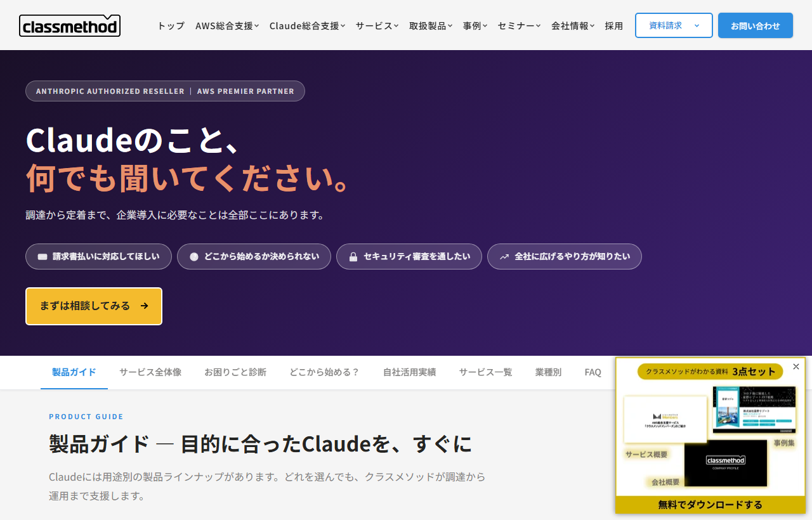This screenshot has width=812, height=520.
Task: Click the 無料でダウンロードする banner button
Action: (x=710, y=505)
